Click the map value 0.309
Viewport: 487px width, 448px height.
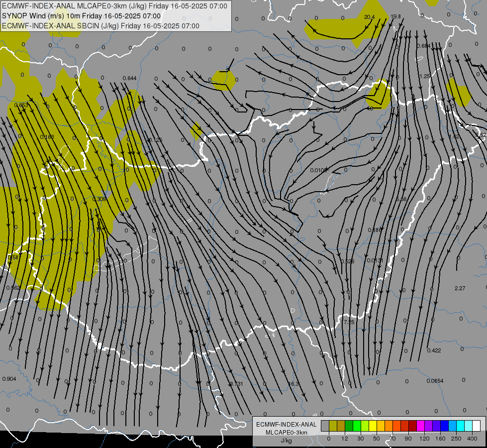(99, 199)
